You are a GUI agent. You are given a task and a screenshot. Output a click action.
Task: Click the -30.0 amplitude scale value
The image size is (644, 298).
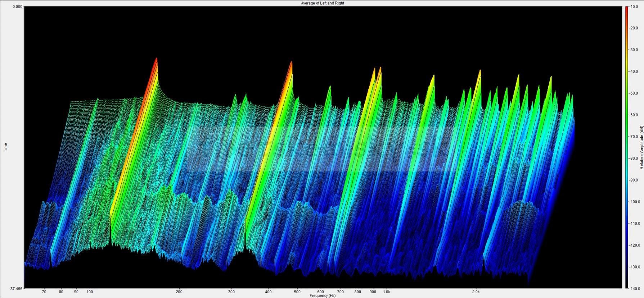(634, 50)
